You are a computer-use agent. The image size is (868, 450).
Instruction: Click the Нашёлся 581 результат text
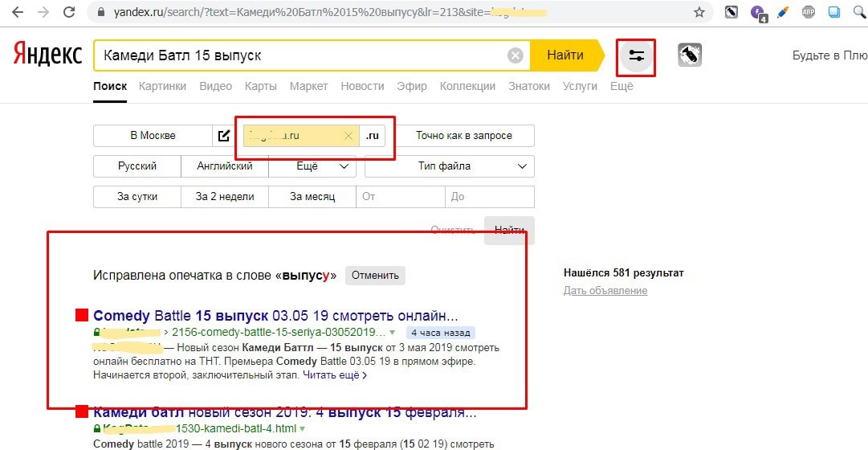point(623,272)
